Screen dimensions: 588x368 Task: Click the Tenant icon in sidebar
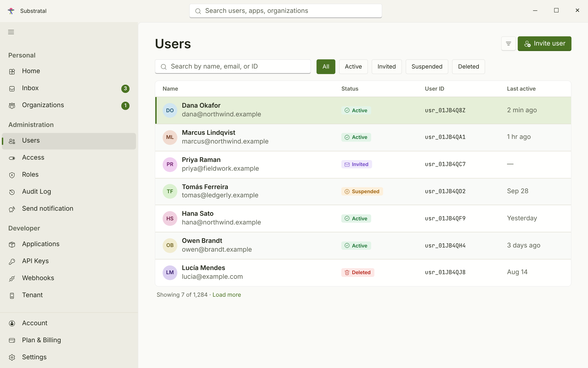click(12, 296)
